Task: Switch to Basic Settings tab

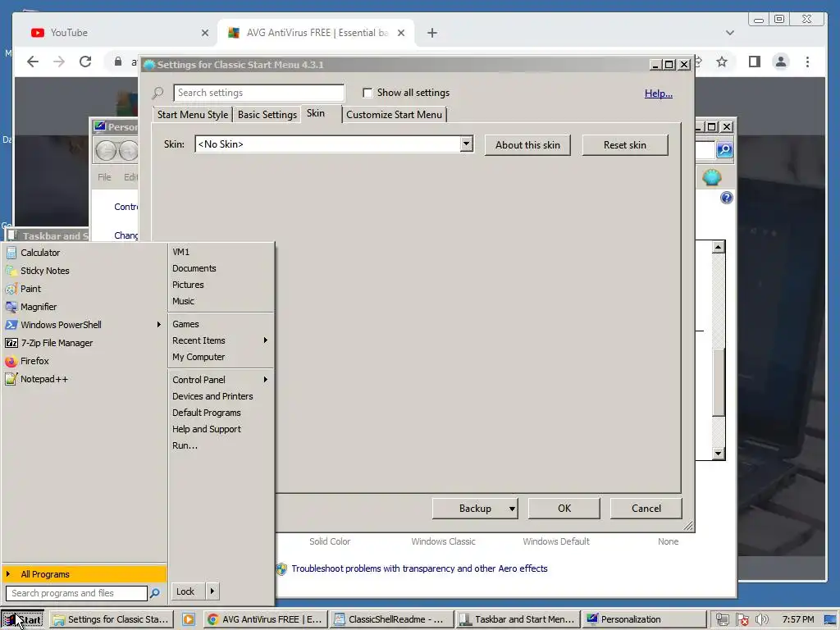Action: point(267,115)
